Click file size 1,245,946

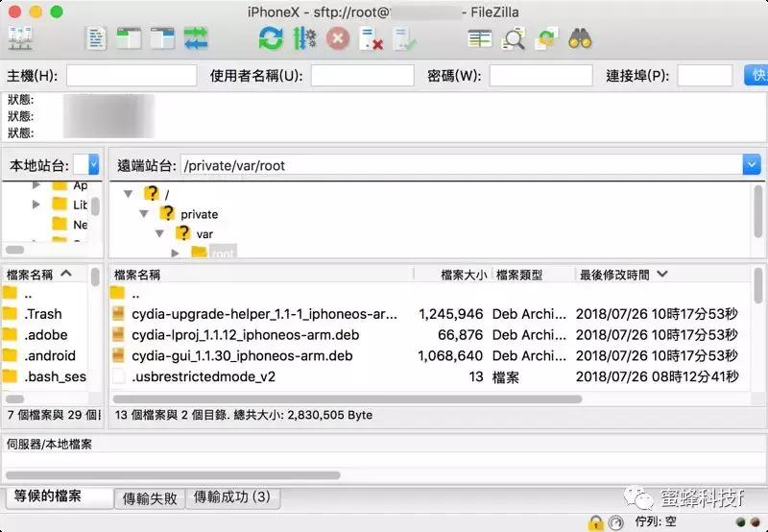[450, 313]
